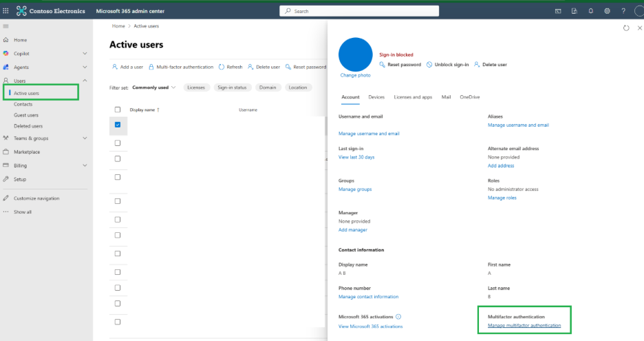The width and height of the screenshot is (644, 341).
Task: Open the Cloud Shell icon in header
Action: (558, 11)
